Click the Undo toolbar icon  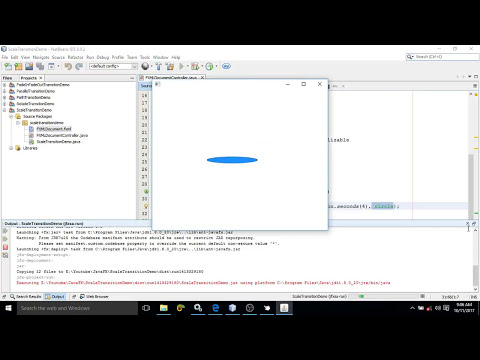68,66
